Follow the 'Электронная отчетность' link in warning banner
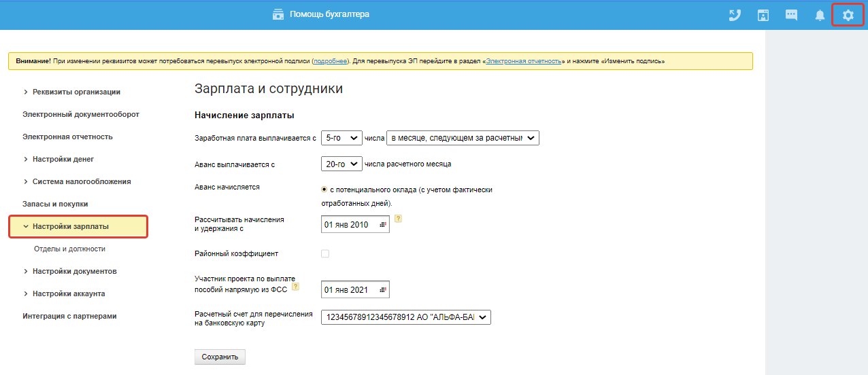Image resolution: width=868 pixels, height=375 pixels. (x=524, y=61)
